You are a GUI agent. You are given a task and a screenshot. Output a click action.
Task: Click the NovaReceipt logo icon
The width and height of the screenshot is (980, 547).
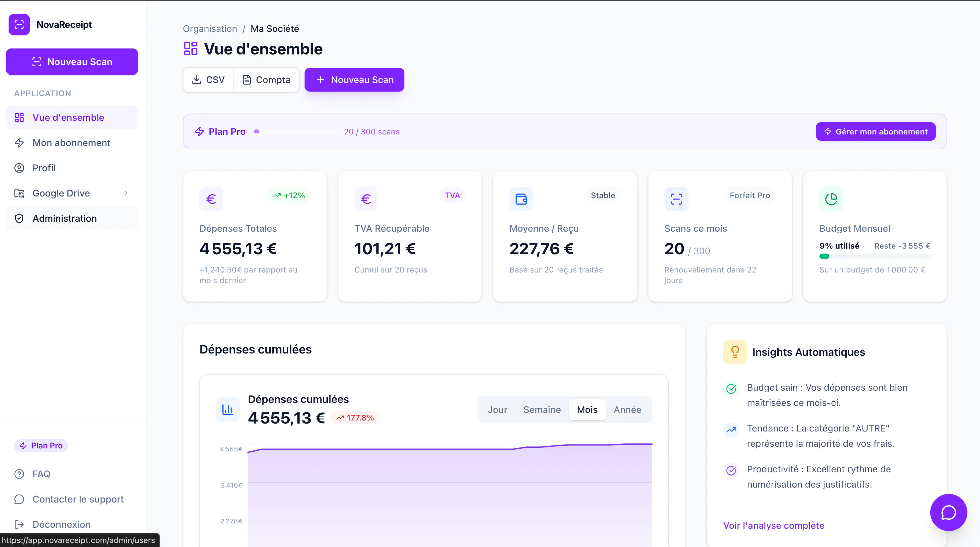pyautogui.click(x=19, y=25)
